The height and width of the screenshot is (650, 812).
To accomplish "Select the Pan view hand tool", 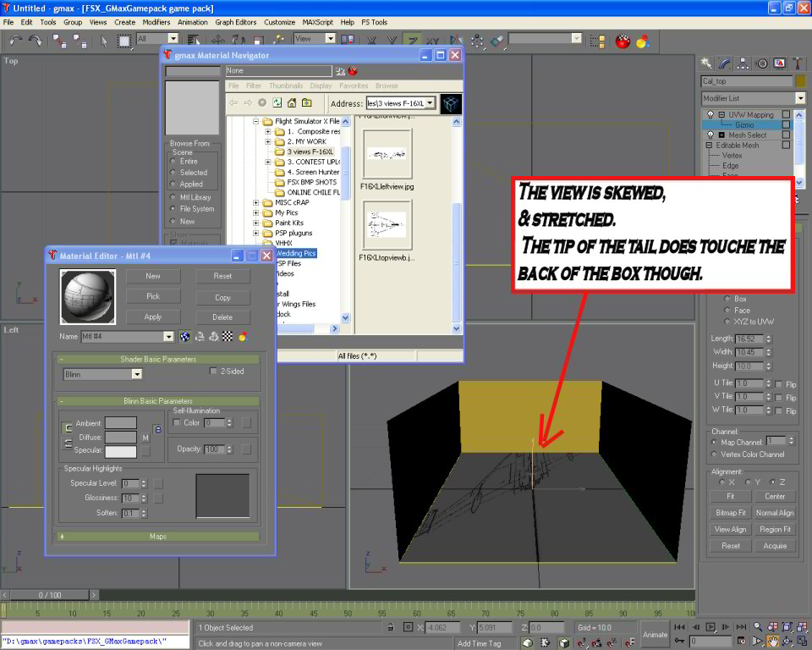I will 772,642.
